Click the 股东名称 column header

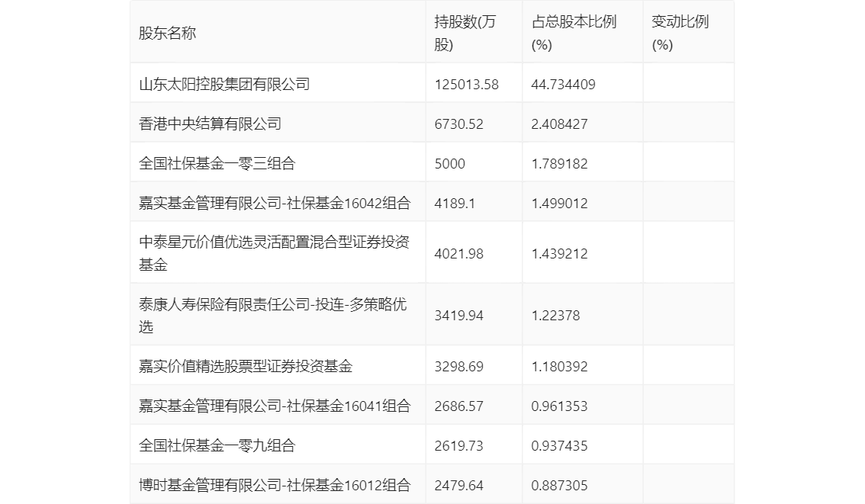167,33
